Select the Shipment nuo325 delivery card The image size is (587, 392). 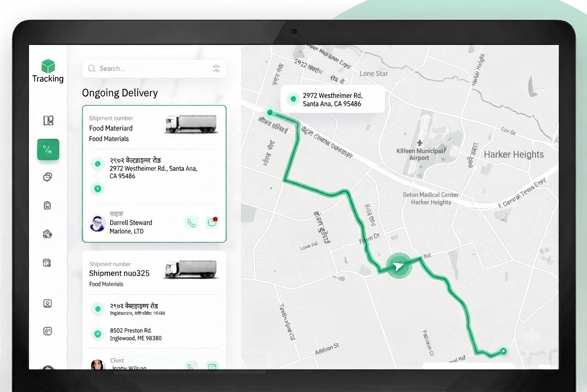pos(154,310)
